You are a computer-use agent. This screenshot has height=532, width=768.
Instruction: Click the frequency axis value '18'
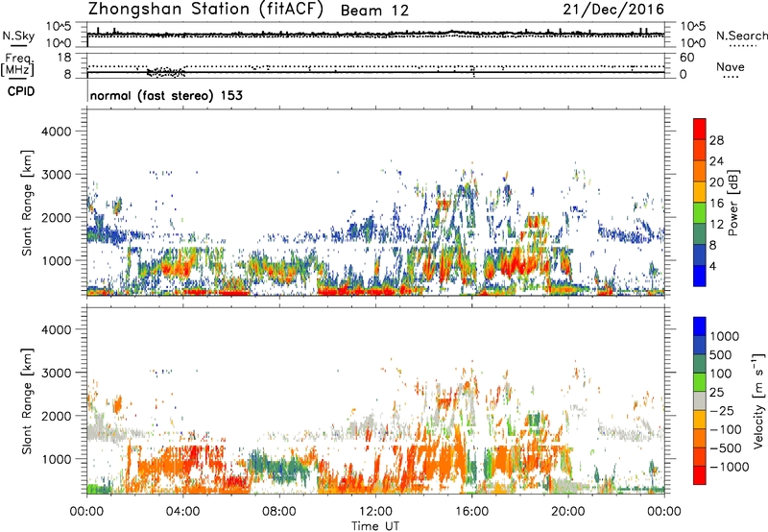(x=64, y=58)
